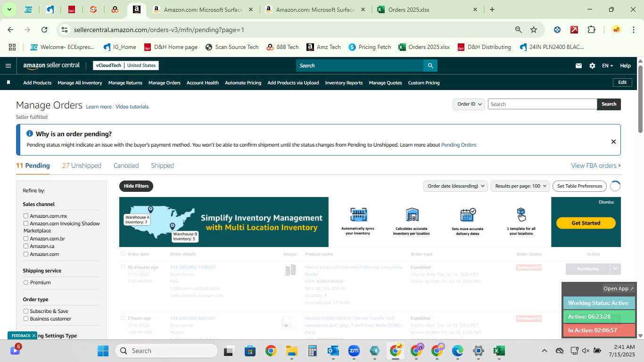The width and height of the screenshot is (644, 362).
Task: Click the Get Started banner button
Action: [586, 223]
